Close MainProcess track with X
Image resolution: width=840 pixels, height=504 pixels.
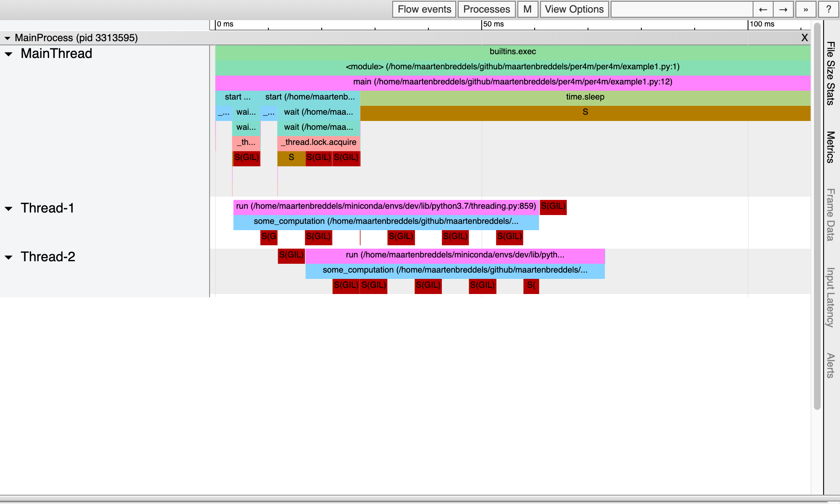[x=804, y=38]
